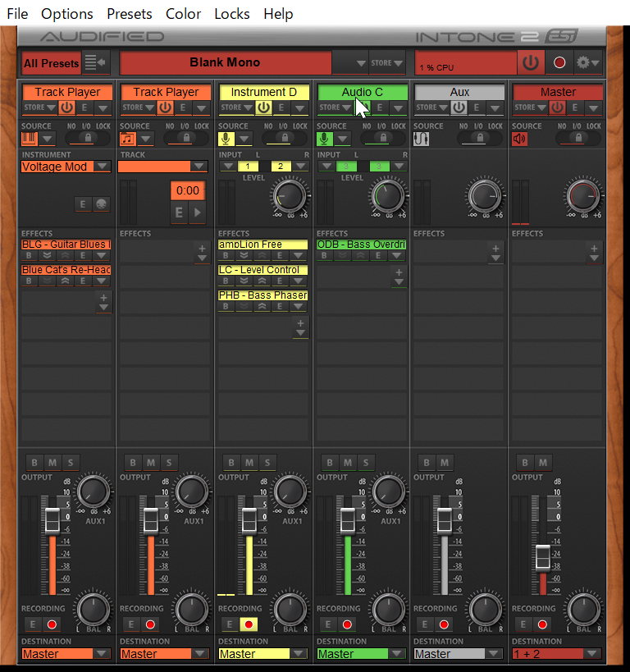Toggle the preset list panel icon
630x672 pixels.
96,63
